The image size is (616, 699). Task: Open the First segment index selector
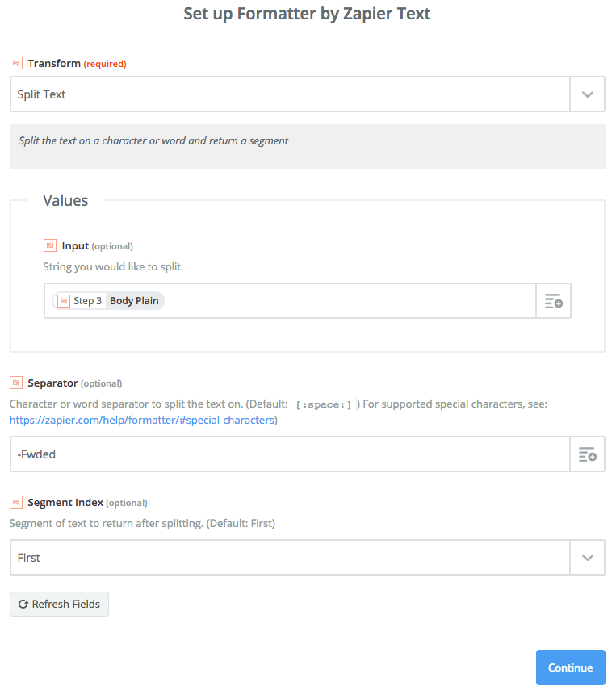[x=291, y=558]
